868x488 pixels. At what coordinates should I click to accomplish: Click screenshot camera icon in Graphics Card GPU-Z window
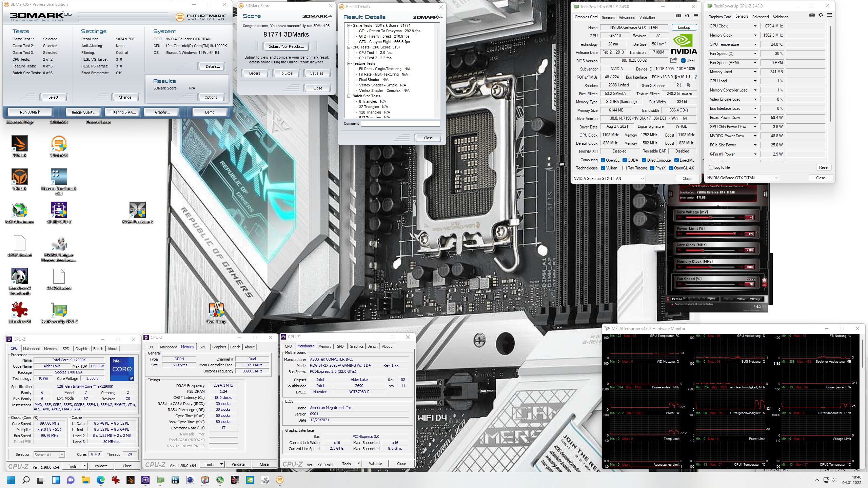(678, 16)
